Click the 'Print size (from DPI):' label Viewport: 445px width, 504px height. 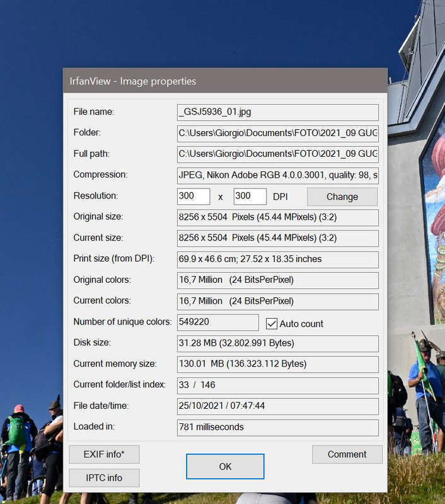(114, 258)
